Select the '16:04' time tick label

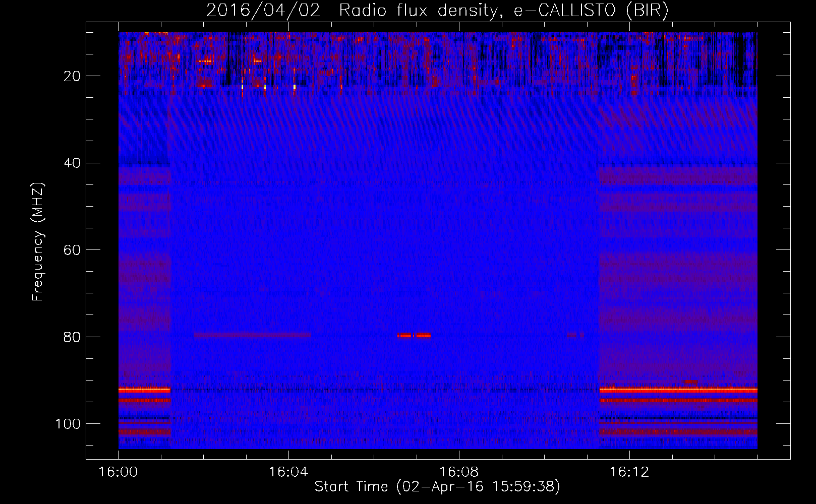pos(288,472)
